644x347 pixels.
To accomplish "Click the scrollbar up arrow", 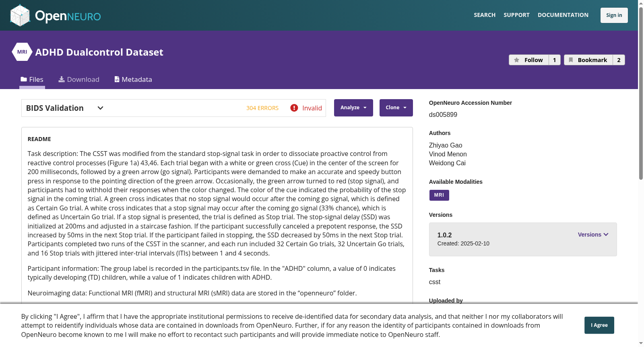I will tap(641, 3).
